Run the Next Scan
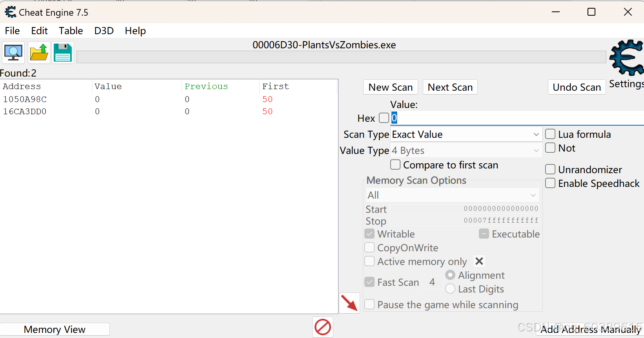The width and height of the screenshot is (644, 338). click(450, 87)
